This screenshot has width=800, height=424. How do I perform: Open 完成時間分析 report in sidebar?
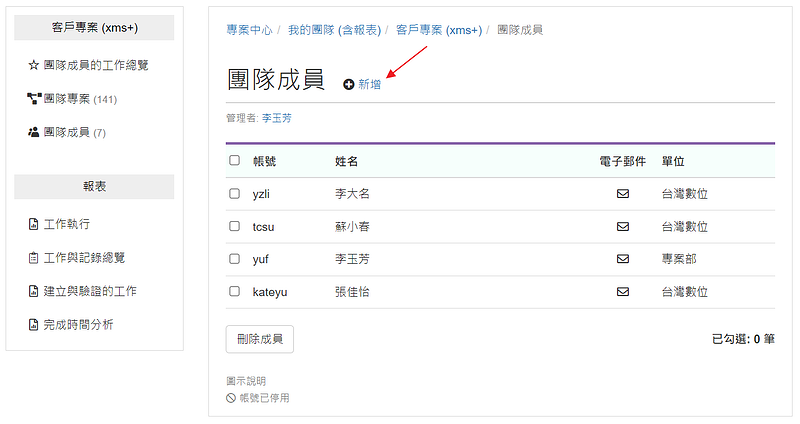78,325
